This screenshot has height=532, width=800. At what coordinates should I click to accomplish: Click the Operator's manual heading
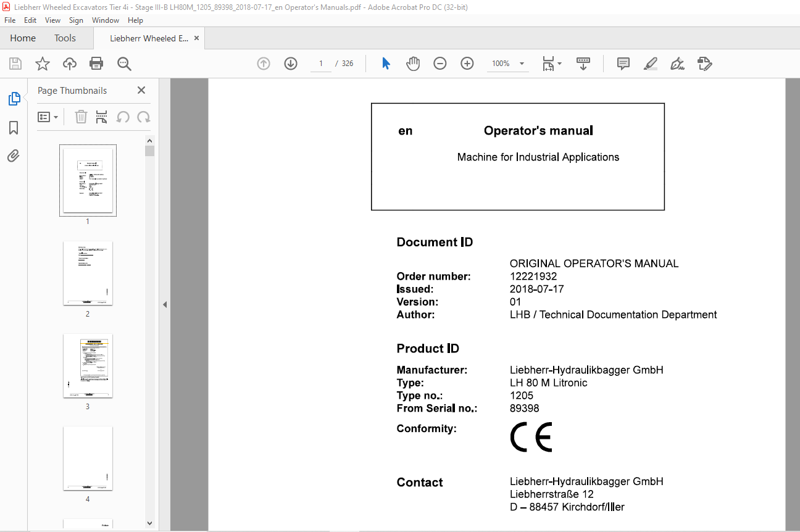(538, 130)
